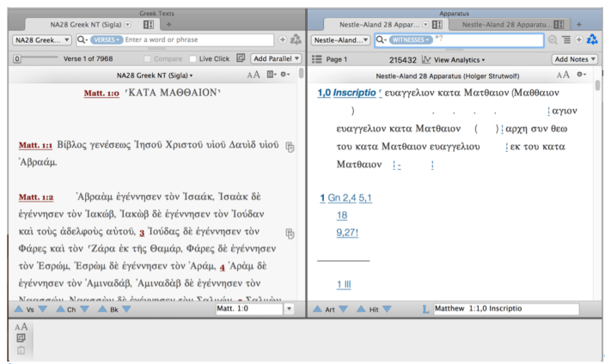
Task: Toggle the Live Click checkbox
Action: (193, 58)
